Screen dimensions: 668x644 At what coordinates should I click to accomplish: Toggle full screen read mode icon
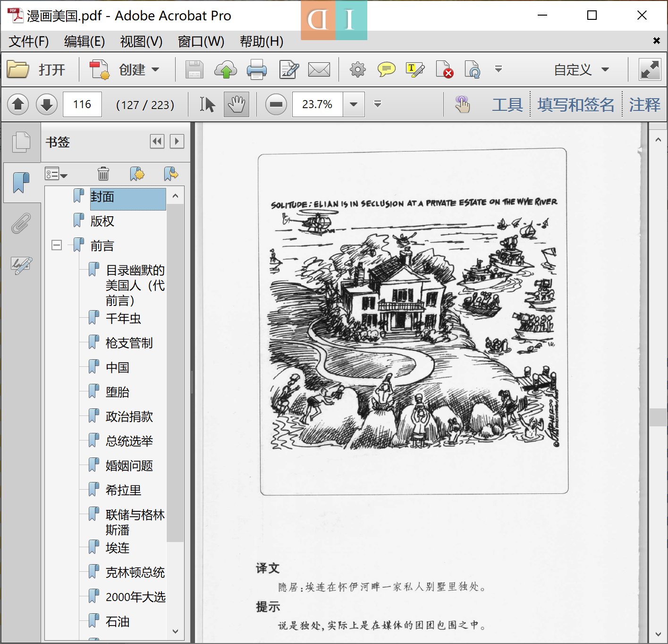650,70
